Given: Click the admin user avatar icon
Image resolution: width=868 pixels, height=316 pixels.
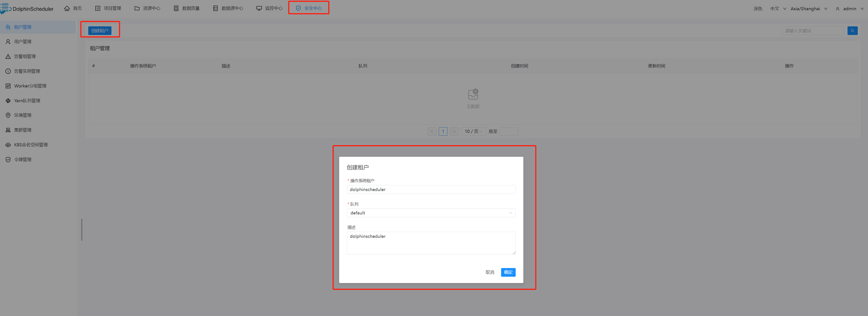Looking at the screenshot, I should (838, 9).
